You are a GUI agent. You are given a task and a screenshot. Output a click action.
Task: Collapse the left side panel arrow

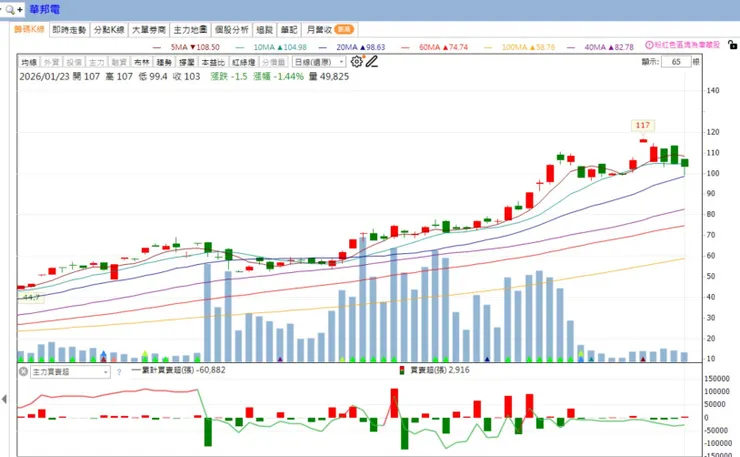coord(4,399)
